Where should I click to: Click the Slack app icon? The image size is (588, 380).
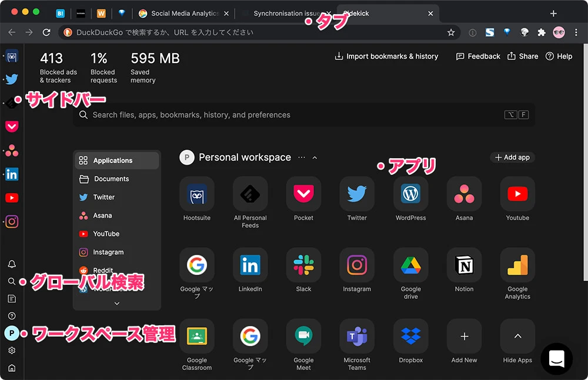[x=303, y=265]
